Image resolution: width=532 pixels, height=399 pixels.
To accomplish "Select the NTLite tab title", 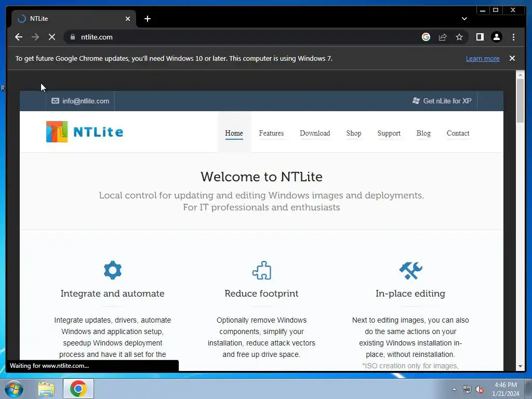I will [38, 19].
